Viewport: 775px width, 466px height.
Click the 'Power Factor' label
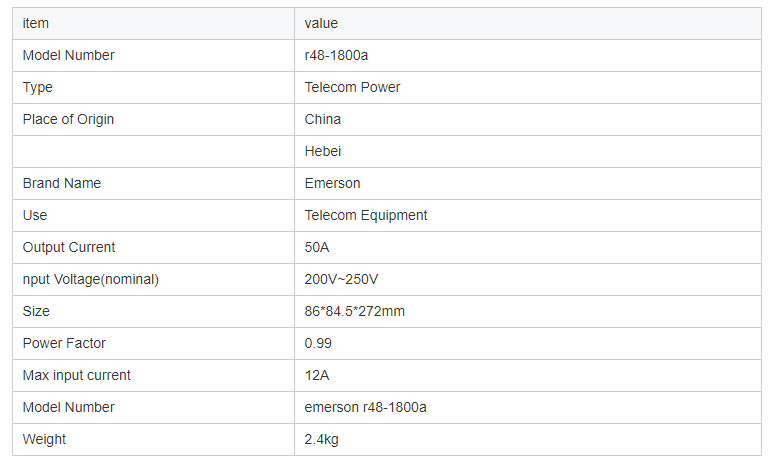point(64,343)
